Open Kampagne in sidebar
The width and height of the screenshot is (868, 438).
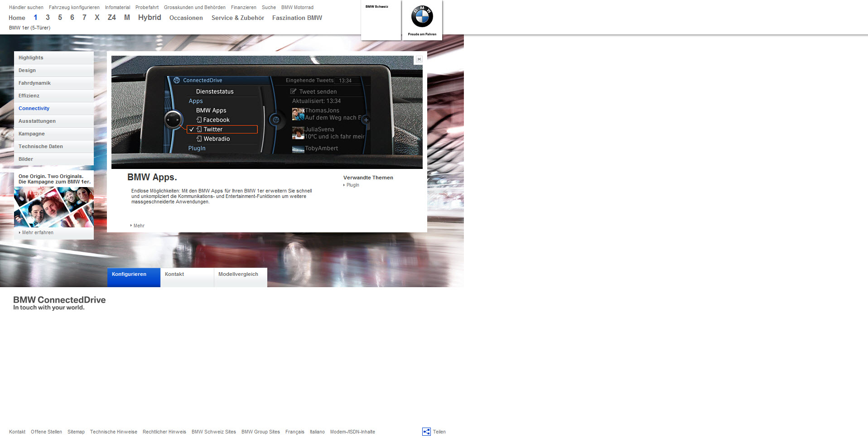[x=54, y=134]
